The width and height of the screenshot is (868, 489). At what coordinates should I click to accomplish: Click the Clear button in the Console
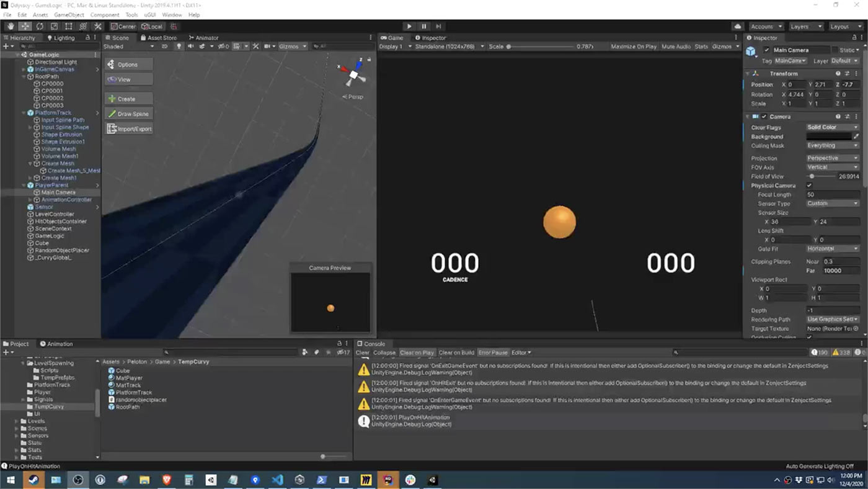click(363, 352)
